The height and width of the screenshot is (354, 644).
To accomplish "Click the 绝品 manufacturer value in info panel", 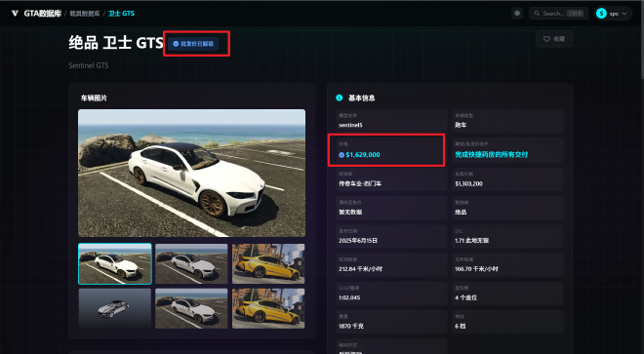I will pos(461,212).
